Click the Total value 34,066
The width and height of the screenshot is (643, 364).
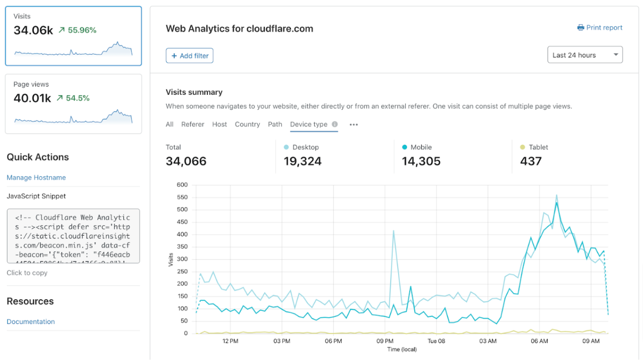(x=186, y=161)
